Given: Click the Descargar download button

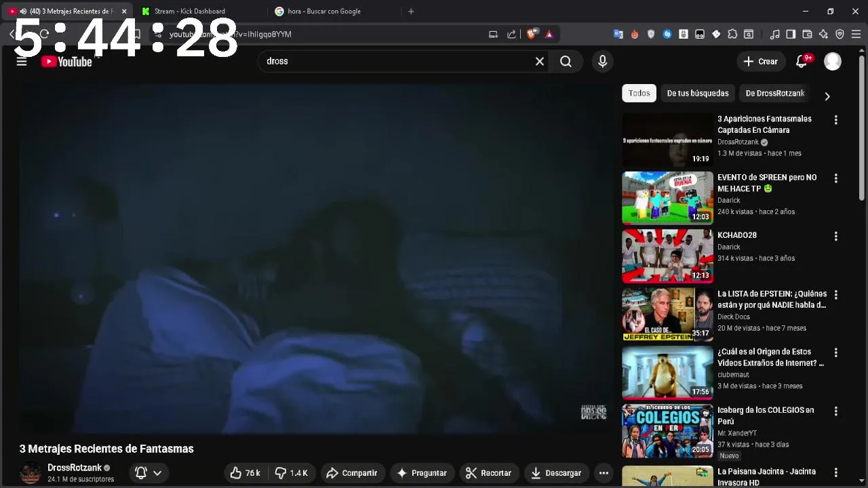Looking at the screenshot, I should click(x=556, y=473).
